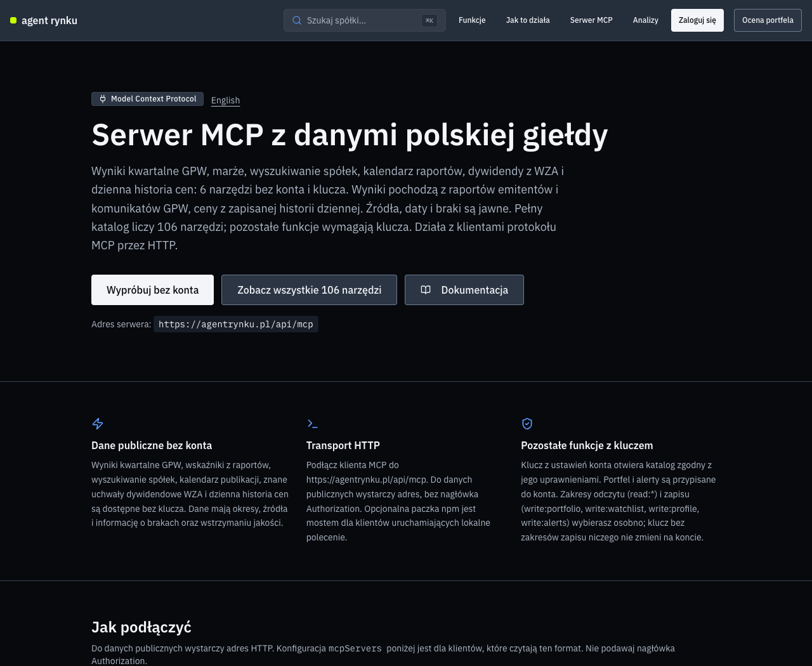Screen dimensions: 812x666
Task: Click the terminal prompt icon above Transport HTTP
Action: click(312, 424)
